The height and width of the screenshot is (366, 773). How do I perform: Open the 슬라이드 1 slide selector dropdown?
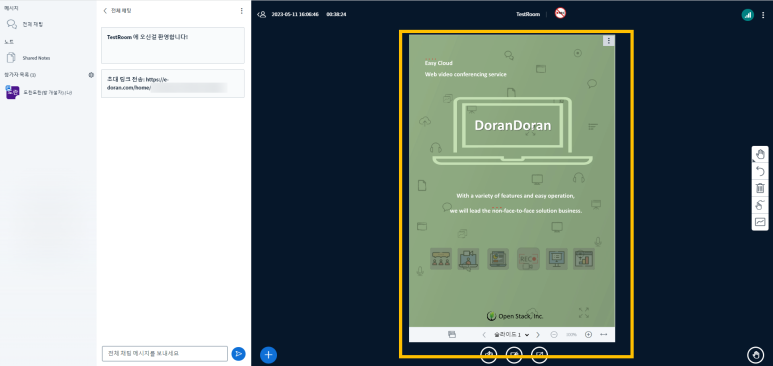(x=511, y=334)
